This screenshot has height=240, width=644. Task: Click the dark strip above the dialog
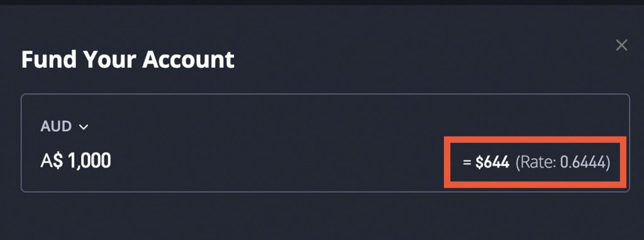point(322,3)
